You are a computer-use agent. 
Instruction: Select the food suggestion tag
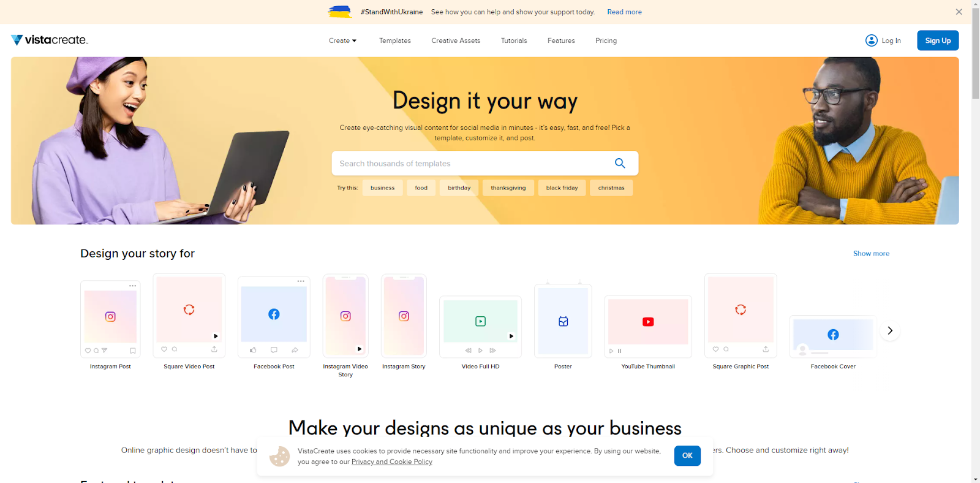pos(421,188)
